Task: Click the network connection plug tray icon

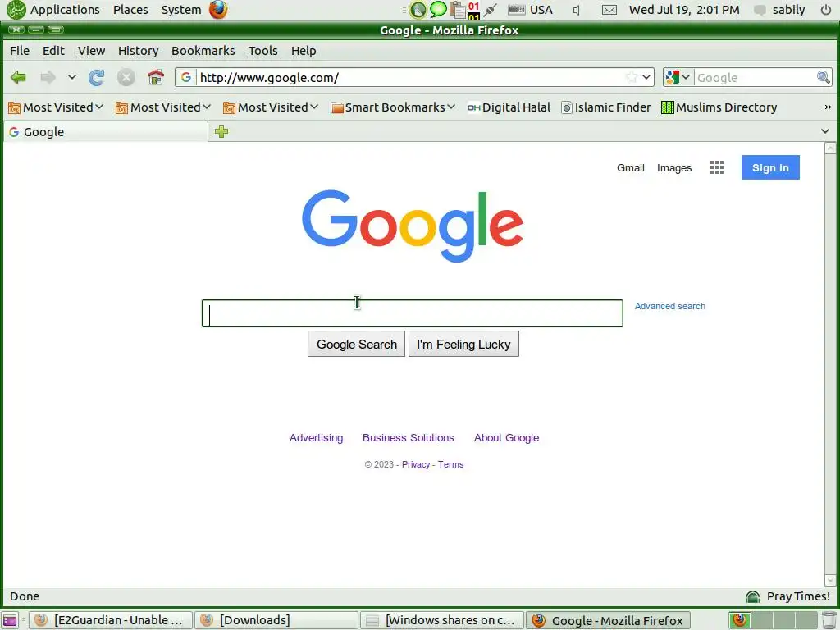Action: 490,10
